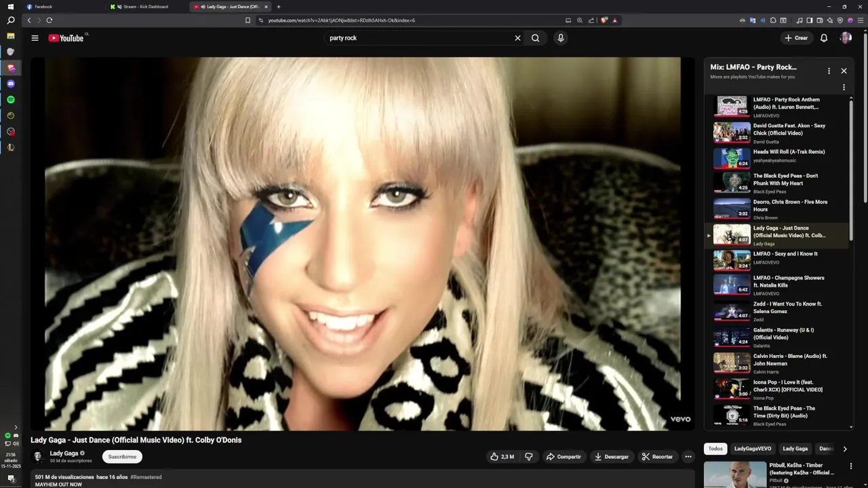The width and height of the screenshot is (868, 488).
Task: Click the Suscribirme button
Action: [122, 457]
